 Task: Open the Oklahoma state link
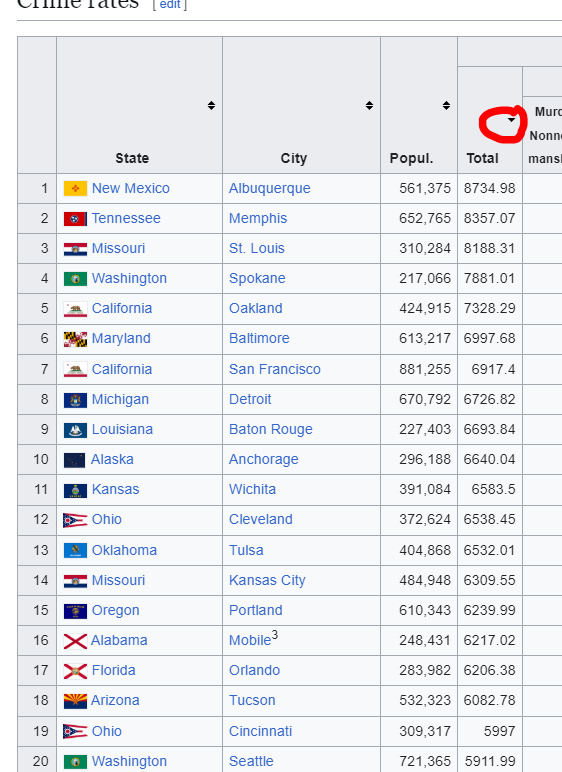124,550
